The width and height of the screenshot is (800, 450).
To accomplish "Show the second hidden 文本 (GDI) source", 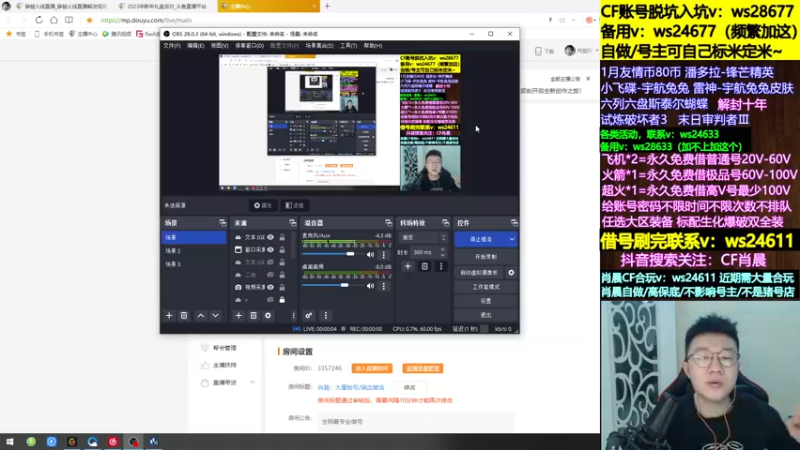I will (270, 262).
